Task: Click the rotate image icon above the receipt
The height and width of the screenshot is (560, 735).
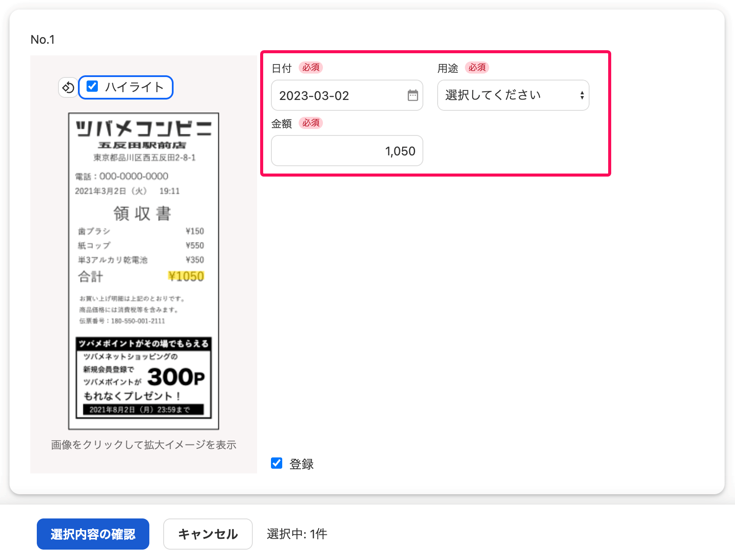Action: pyautogui.click(x=68, y=87)
